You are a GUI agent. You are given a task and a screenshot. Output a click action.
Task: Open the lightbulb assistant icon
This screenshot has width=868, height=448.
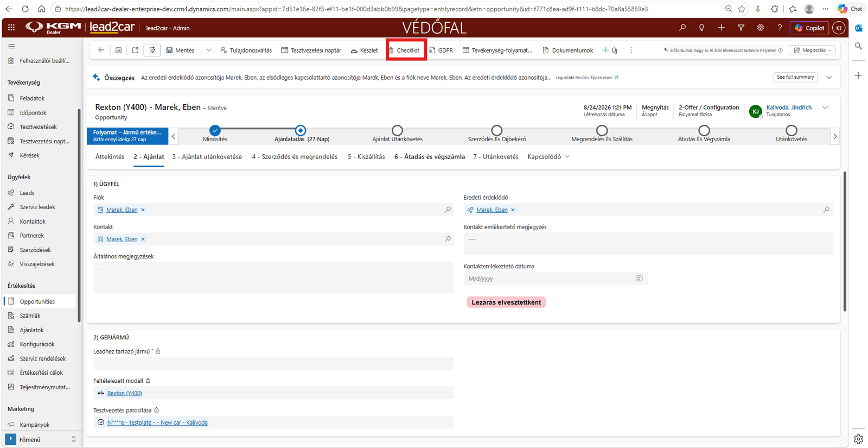(701, 28)
